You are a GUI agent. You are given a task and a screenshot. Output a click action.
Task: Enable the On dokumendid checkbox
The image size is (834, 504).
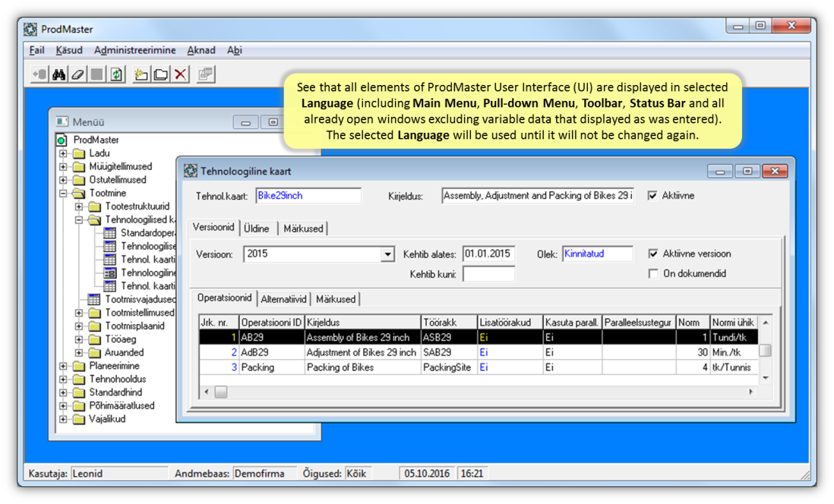click(653, 274)
